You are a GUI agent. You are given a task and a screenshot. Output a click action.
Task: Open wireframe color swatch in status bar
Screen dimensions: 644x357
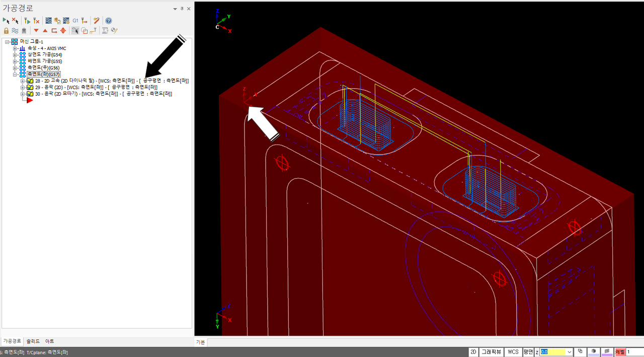coord(607,352)
